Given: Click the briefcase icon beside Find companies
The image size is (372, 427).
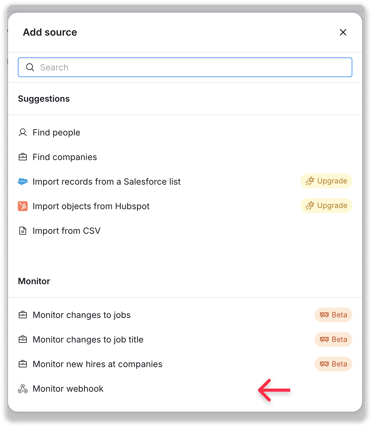Looking at the screenshot, I should (23, 157).
